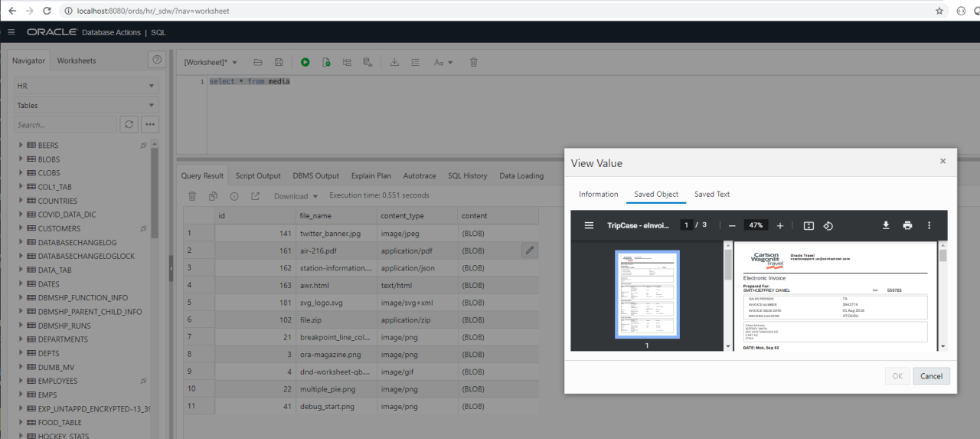The height and width of the screenshot is (439, 980).
Task: Click the PDF viewer download icon
Action: [886, 225]
